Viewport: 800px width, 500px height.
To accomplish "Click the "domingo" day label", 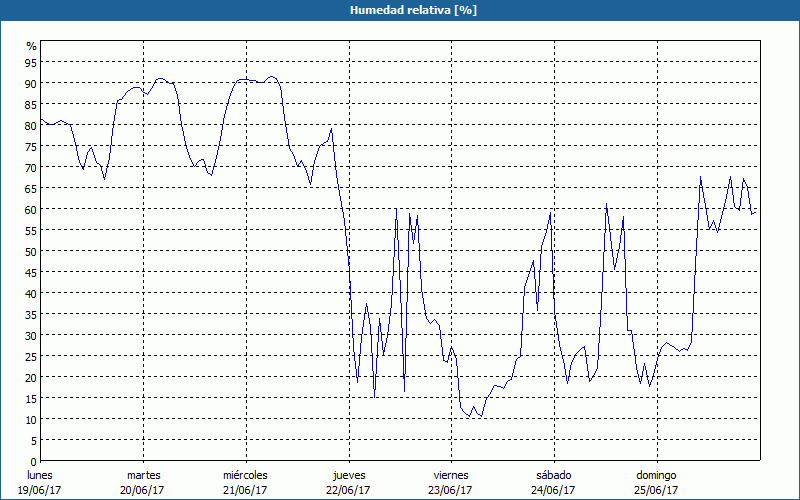I will pos(656,475).
